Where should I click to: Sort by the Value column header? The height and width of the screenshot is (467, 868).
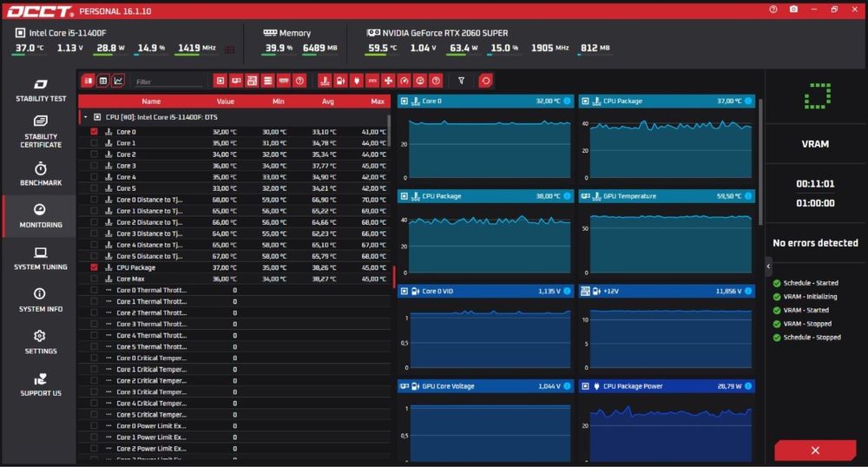tap(226, 102)
